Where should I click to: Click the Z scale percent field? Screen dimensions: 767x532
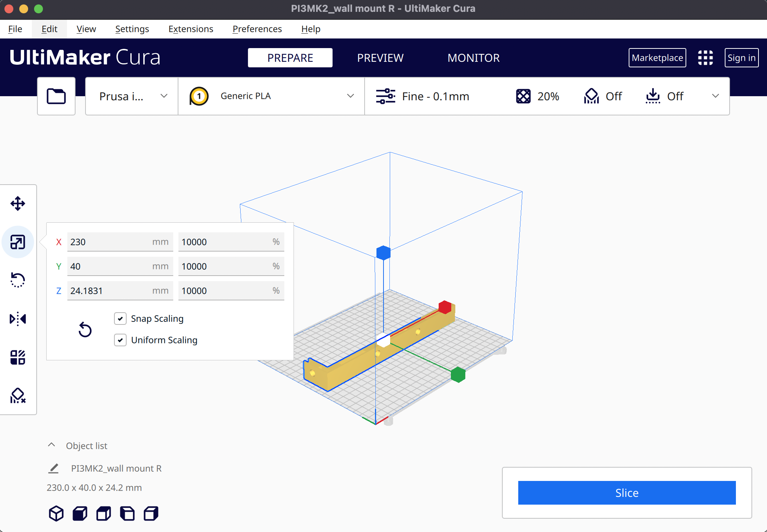click(x=231, y=291)
